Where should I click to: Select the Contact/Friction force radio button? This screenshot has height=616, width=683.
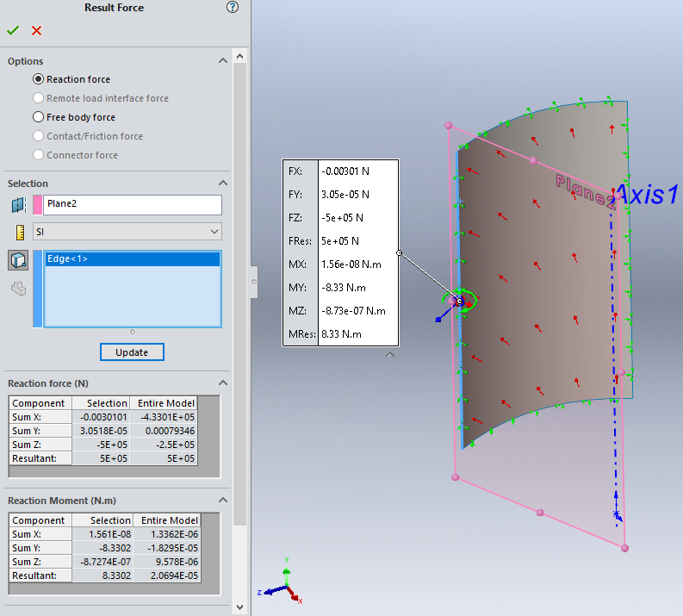tap(38, 136)
